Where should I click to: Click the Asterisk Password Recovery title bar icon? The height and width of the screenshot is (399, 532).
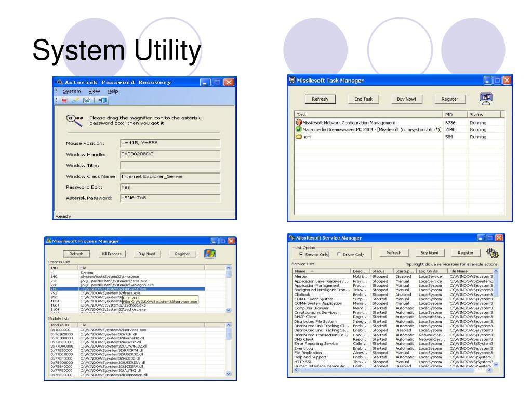(60, 82)
